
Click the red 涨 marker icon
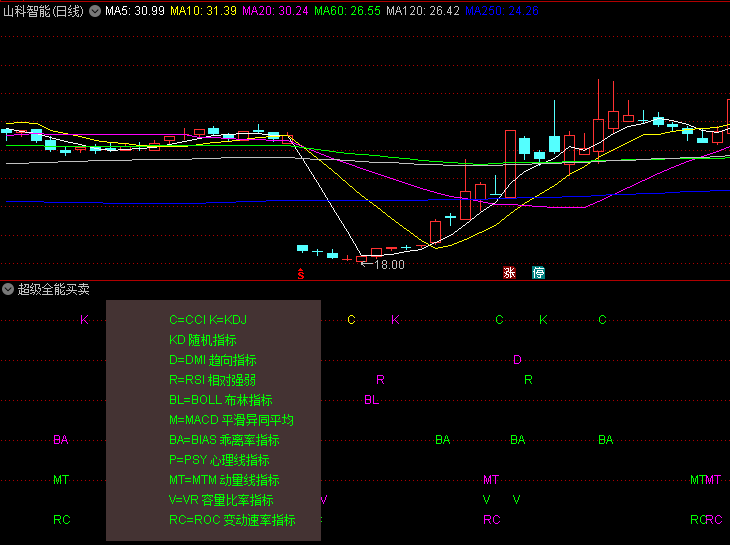pyautogui.click(x=509, y=272)
